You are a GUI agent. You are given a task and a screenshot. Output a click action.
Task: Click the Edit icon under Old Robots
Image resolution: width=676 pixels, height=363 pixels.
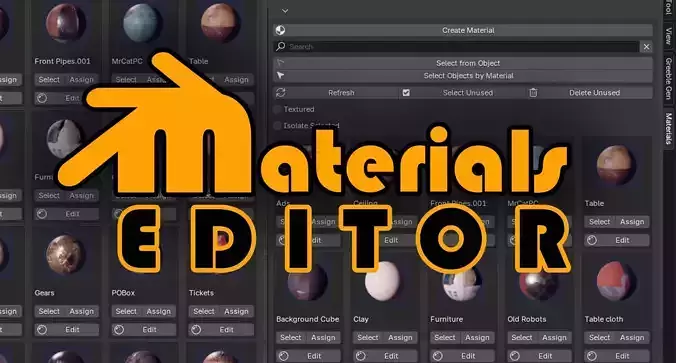[515, 356]
